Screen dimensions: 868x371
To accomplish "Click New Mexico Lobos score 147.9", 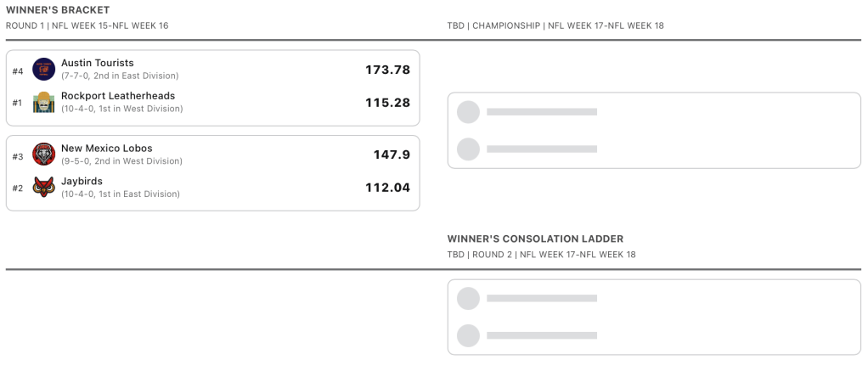I will click(392, 155).
